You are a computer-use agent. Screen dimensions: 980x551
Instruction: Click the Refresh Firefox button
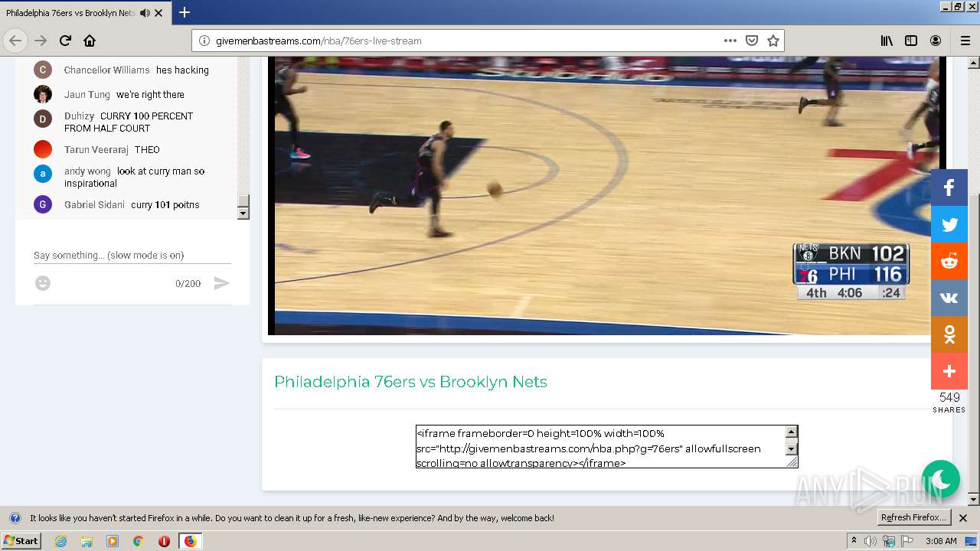click(914, 517)
